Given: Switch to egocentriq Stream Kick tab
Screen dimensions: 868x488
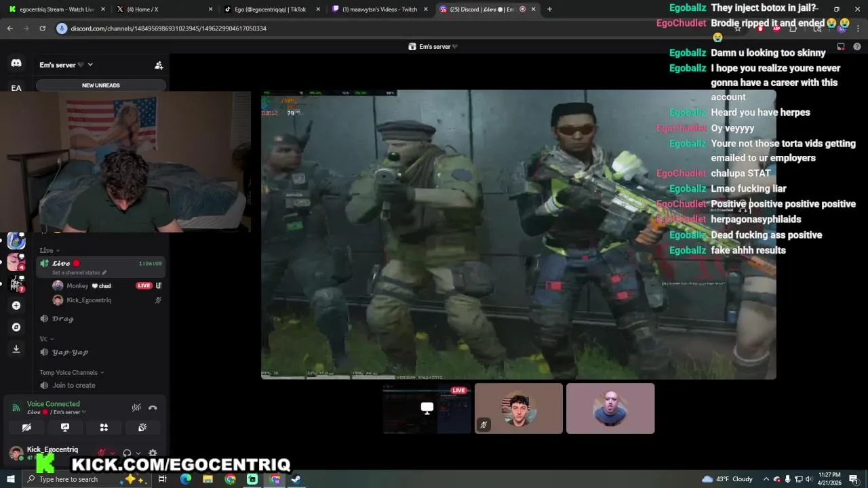Looking at the screenshot, I should click(56, 9).
